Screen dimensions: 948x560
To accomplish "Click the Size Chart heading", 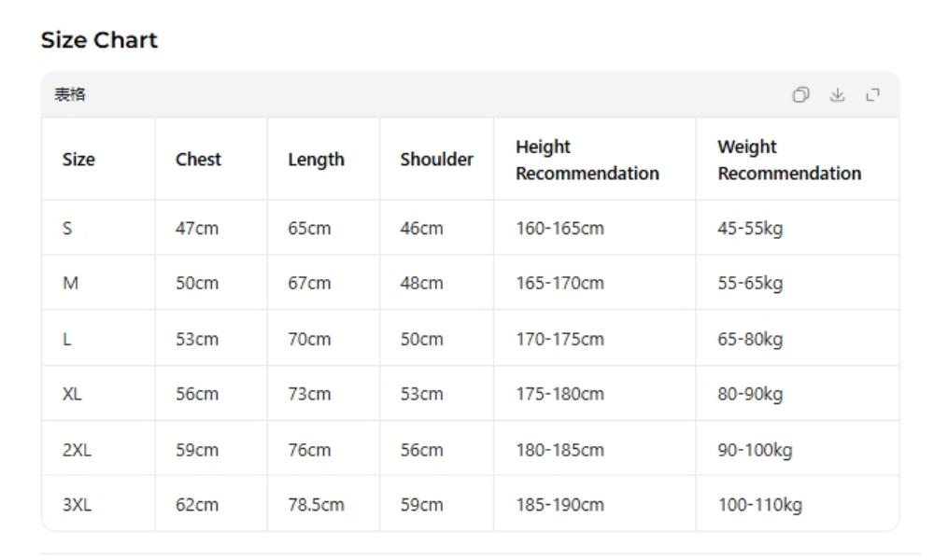I will pyautogui.click(x=98, y=39).
